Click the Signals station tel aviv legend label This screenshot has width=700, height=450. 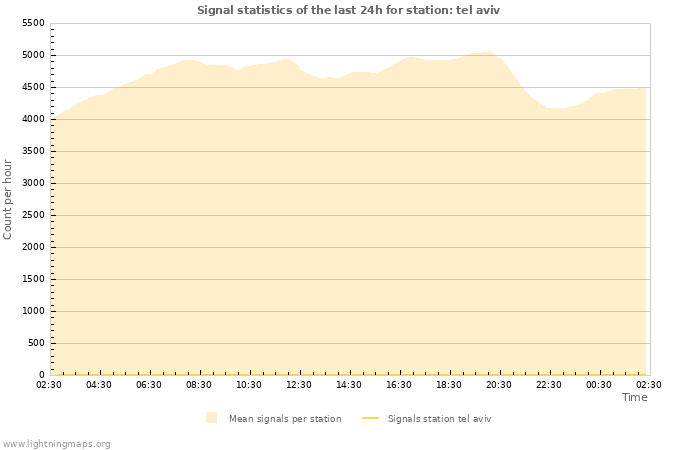pyautogui.click(x=439, y=419)
